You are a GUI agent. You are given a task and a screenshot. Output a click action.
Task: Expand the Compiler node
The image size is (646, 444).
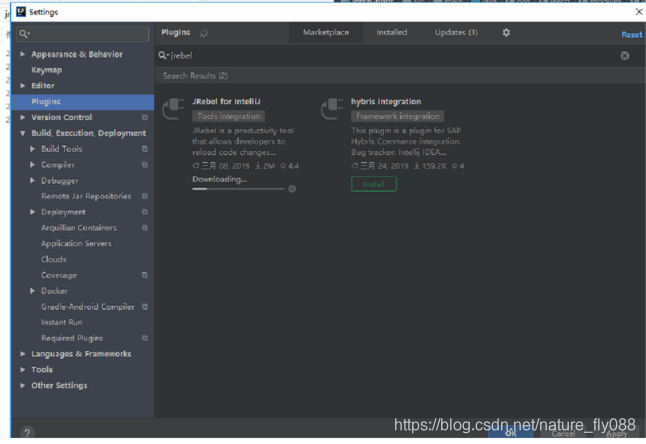pos(33,164)
